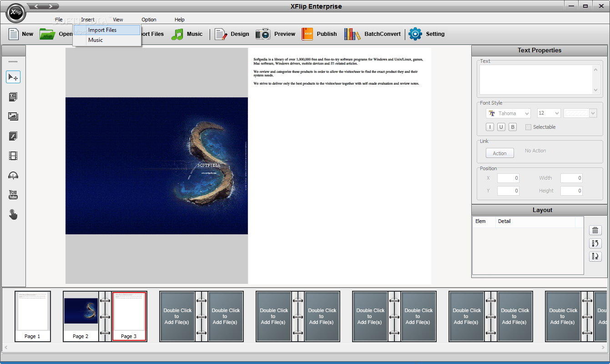Click the Text Properties panel header
Viewport: 610px width, 364px height.
[x=539, y=50]
